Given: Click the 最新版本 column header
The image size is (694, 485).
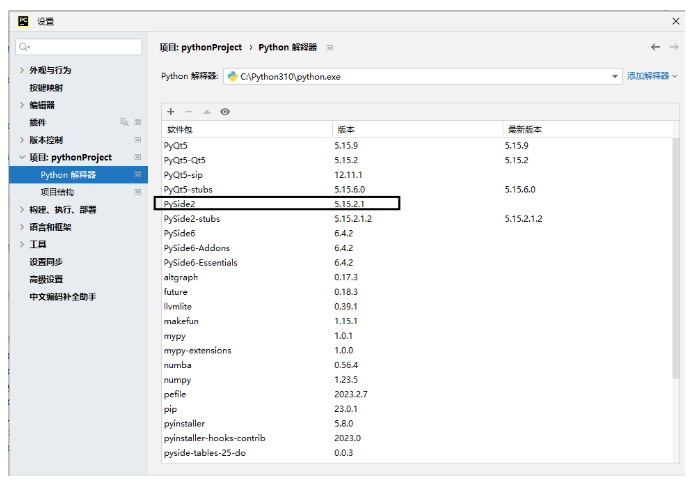Looking at the screenshot, I should click(588, 129).
